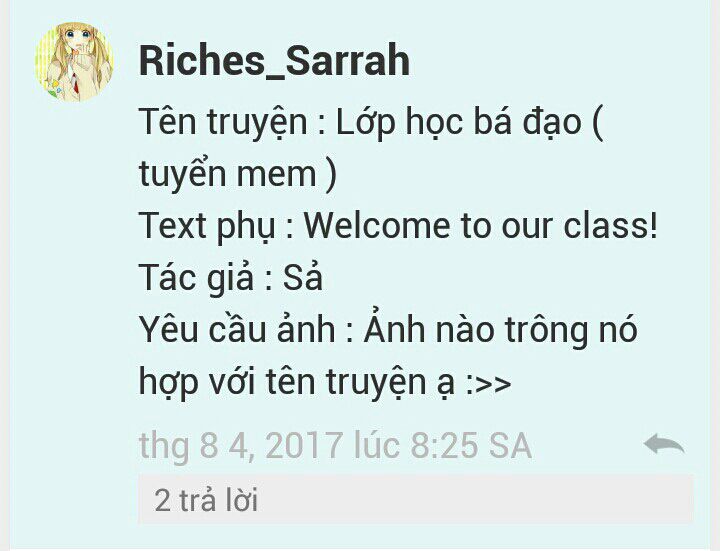Click the text "tuyển mem )"

tap(238, 174)
